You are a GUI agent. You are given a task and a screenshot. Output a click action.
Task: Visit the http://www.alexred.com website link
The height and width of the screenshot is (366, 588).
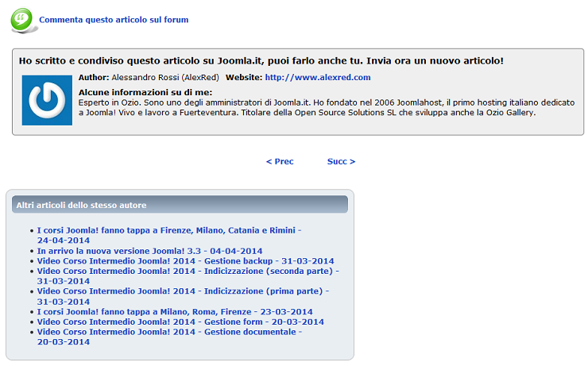click(318, 77)
